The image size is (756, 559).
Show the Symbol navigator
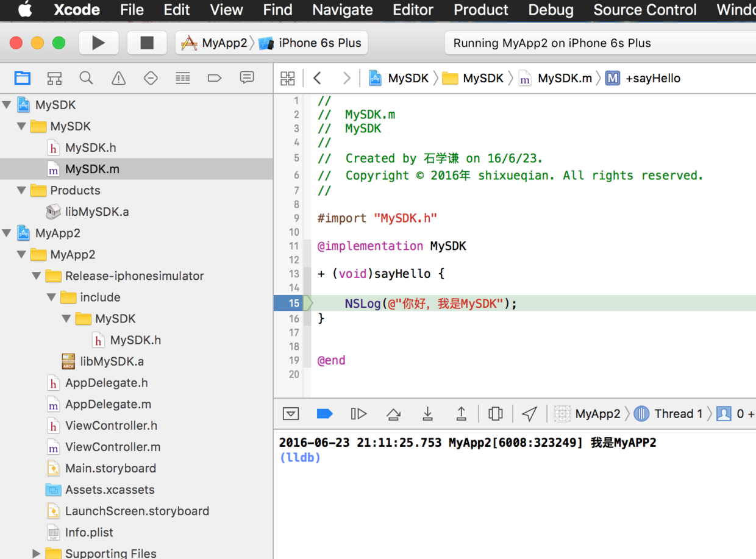(x=54, y=78)
